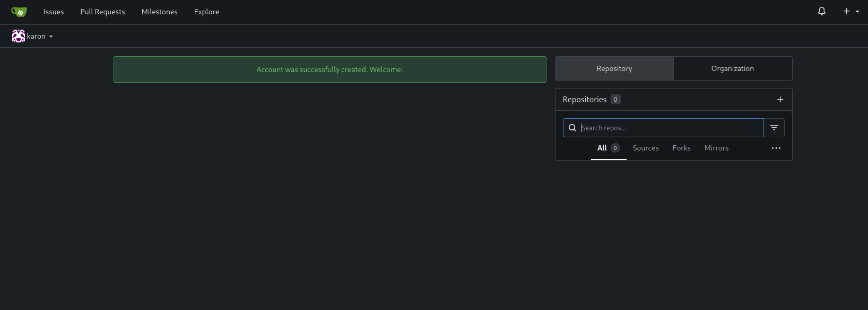This screenshot has width=868, height=310.
Task: Filter repositories by Sources
Action: [x=646, y=148]
